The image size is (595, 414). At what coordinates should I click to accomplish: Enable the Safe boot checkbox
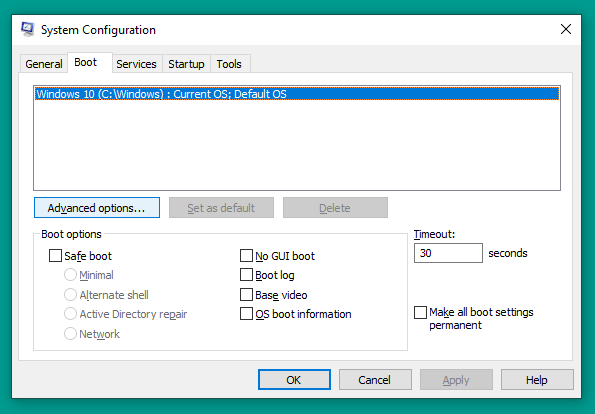55,256
